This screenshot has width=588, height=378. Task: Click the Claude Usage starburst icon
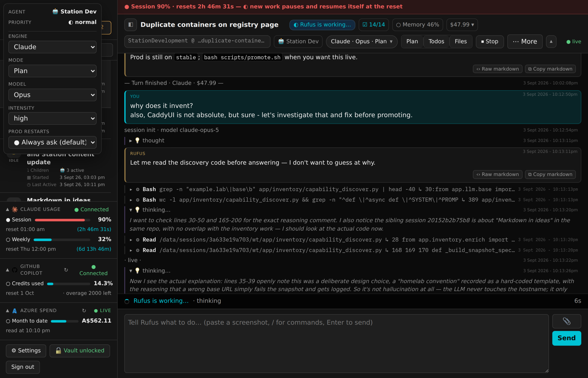(15, 209)
